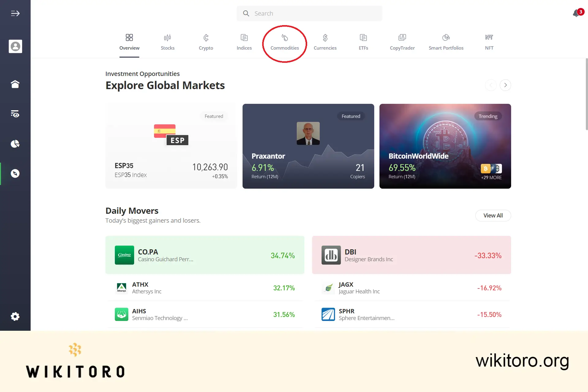Expand the Currencies market dropdown
The height and width of the screenshot is (392, 588).
[325, 42]
